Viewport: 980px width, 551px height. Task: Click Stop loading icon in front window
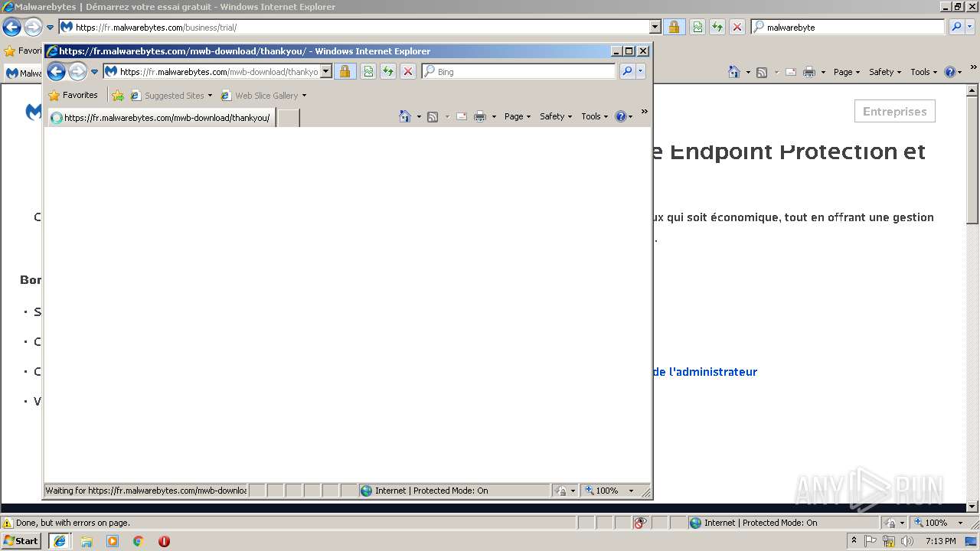(x=408, y=71)
